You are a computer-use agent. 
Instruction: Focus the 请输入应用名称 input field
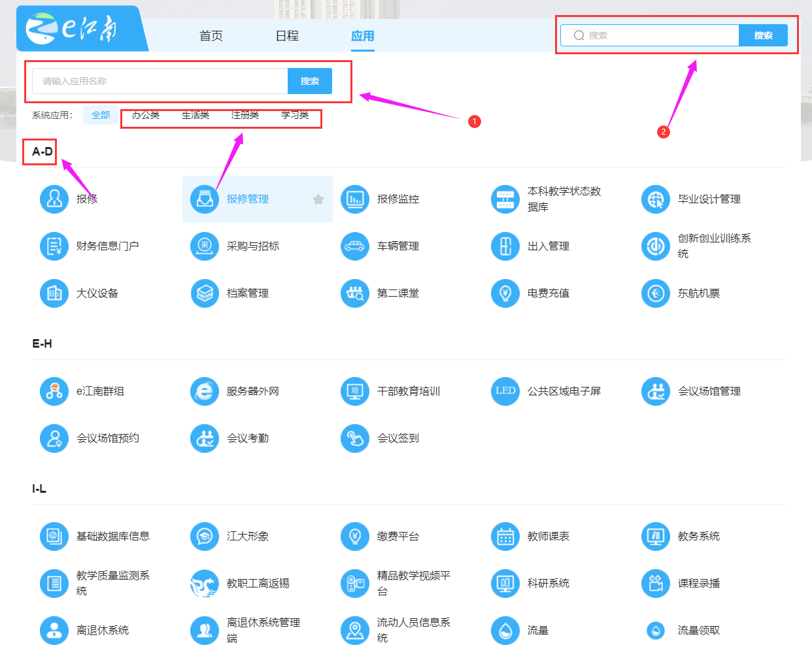[x=160, y=81]
